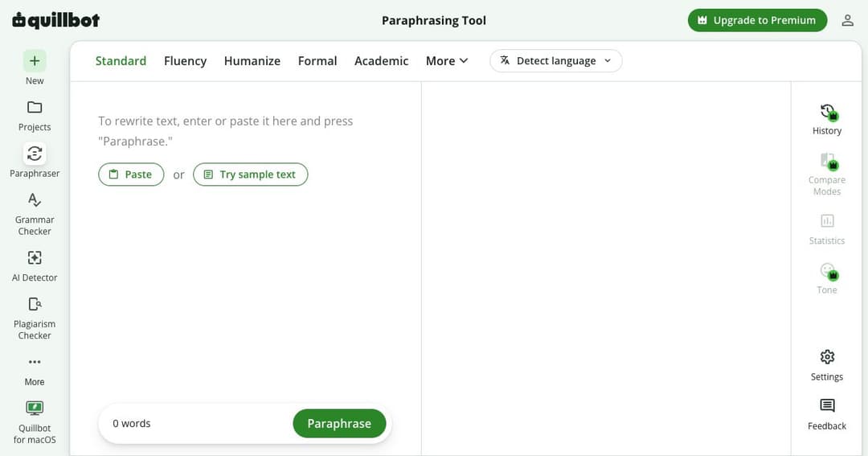Click Try sample text button
868x456 pixels.
(x=250, y=175)
